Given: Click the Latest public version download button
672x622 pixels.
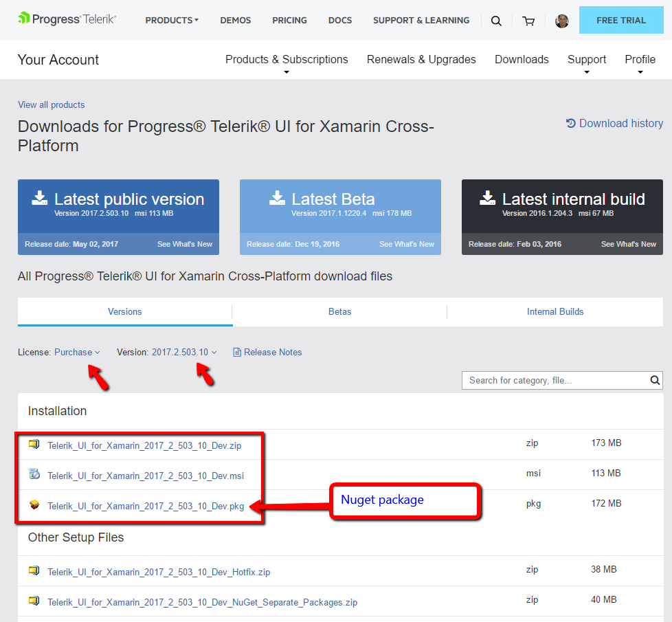Looking at the screenshot, I should point(118,206).
